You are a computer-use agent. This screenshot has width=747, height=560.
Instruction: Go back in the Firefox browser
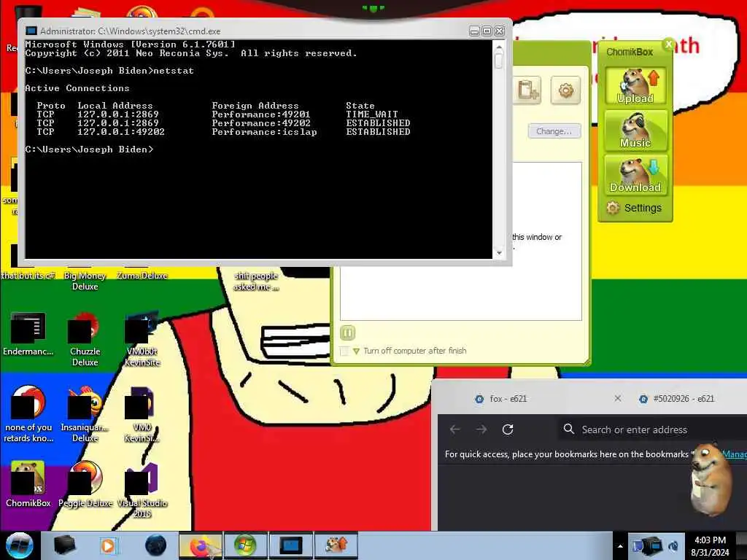coord(455,429)
